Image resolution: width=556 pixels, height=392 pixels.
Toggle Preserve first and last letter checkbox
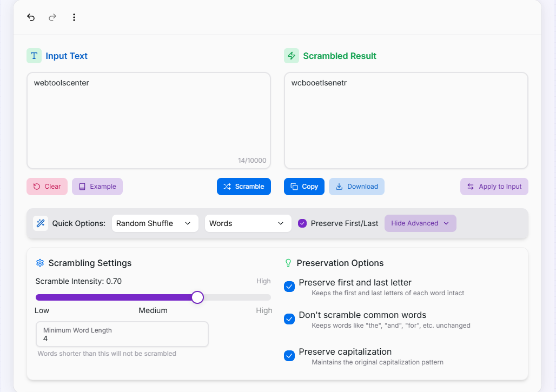[x=289, y=287]
